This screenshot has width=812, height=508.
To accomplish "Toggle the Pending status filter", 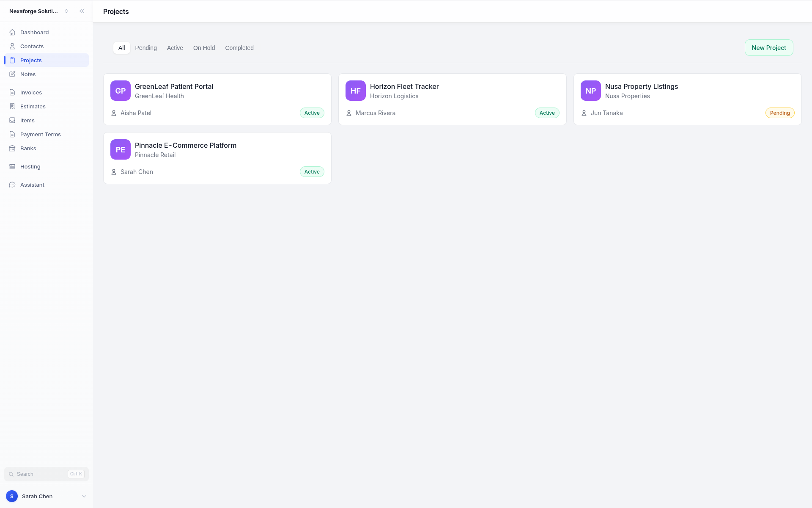I will pyautogui.click(x=145, y=48).
